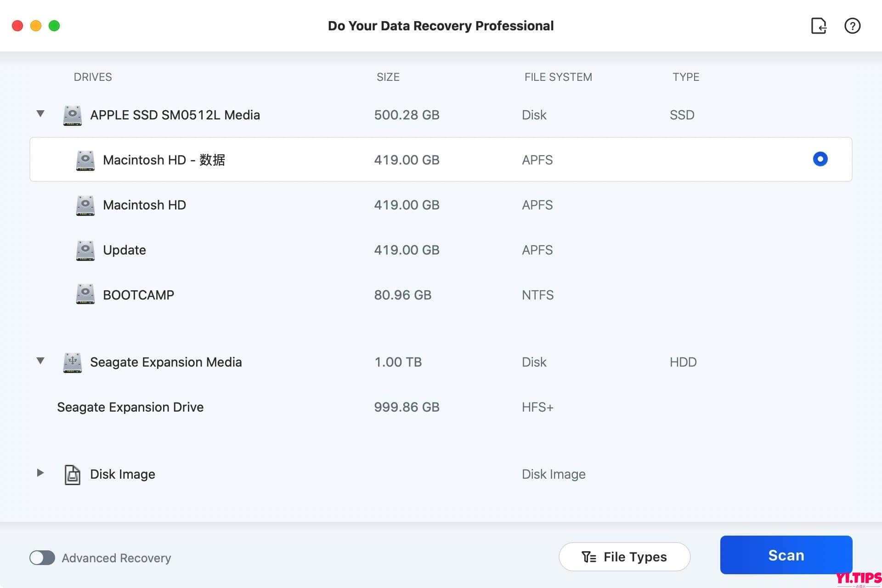Expand the Disk Image section
The image size is (882, 588).
tap(40, 474)
